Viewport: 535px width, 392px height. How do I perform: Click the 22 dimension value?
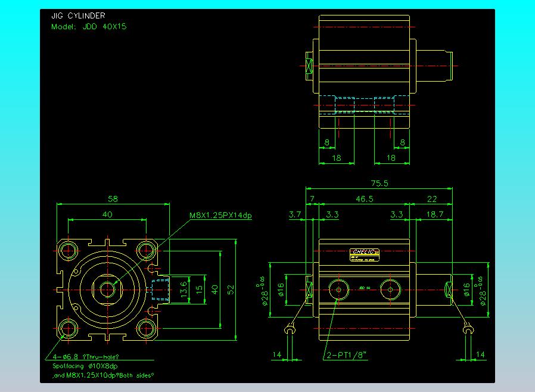click(x=431, y=199)
